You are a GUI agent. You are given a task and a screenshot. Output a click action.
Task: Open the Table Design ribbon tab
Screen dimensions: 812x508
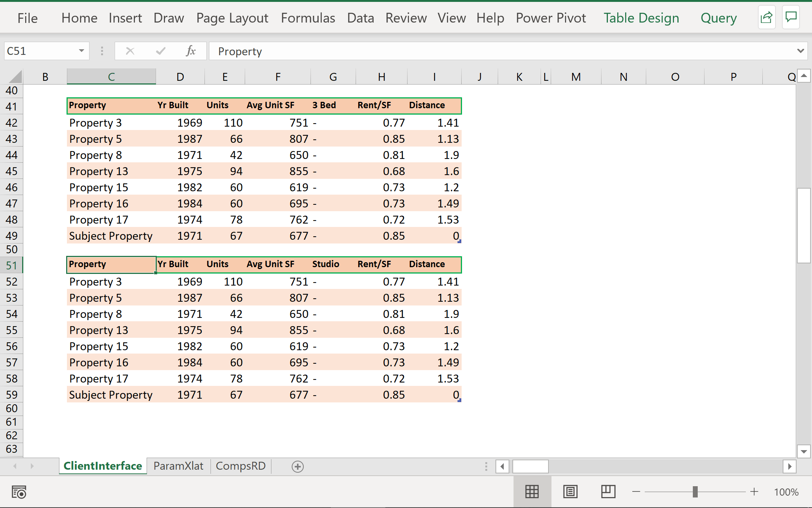tap(641, 18)
